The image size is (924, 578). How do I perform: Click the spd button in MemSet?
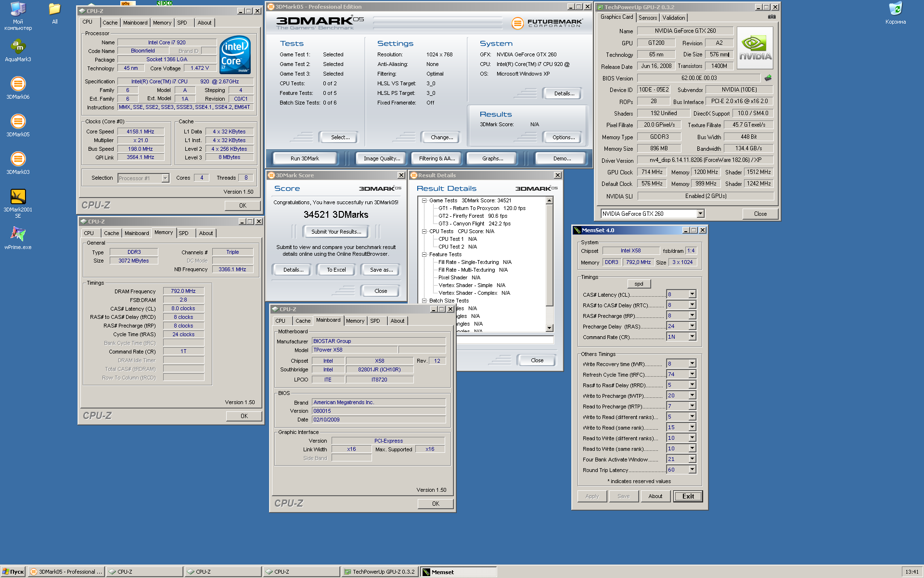(639, 284)
